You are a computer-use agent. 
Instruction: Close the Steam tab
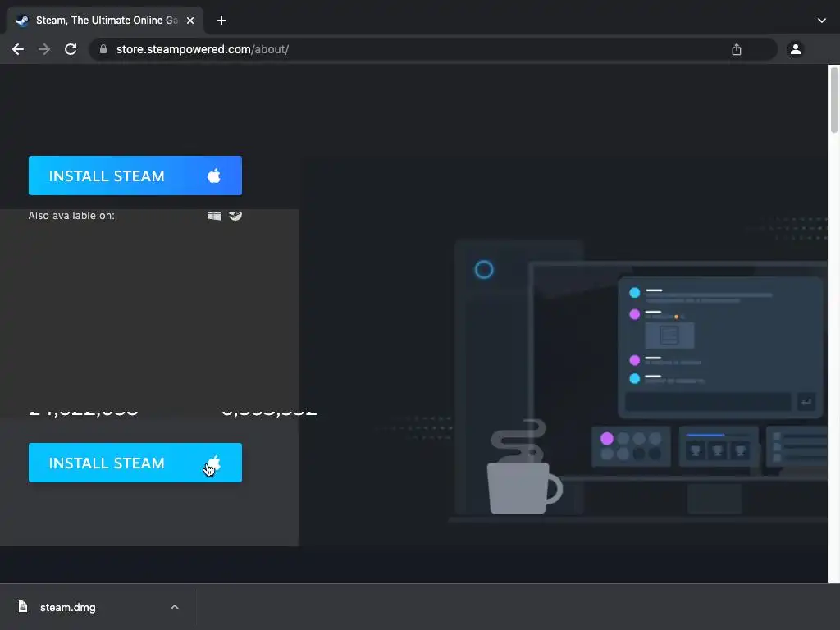(190, 21)
